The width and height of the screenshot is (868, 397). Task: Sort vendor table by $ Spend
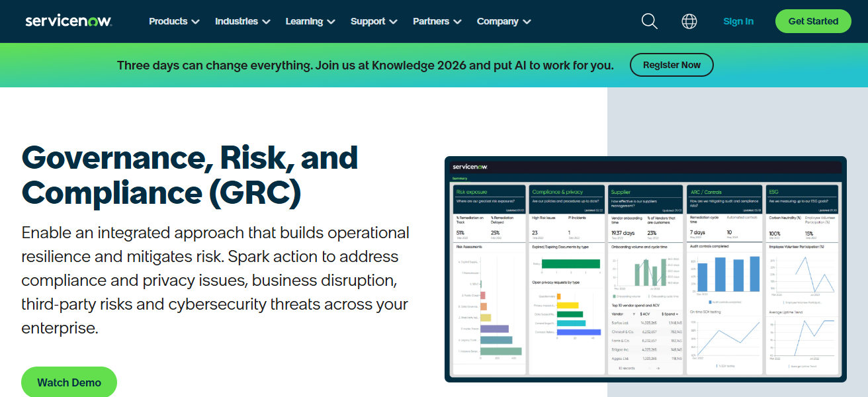[670, 314]
